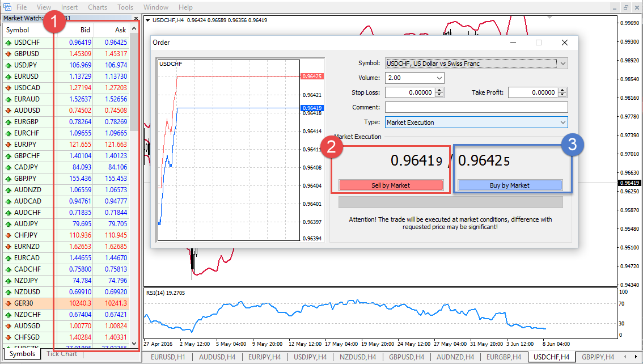Click the chart dropdown triangle next to USDCHF,H4

coord(148,20)
